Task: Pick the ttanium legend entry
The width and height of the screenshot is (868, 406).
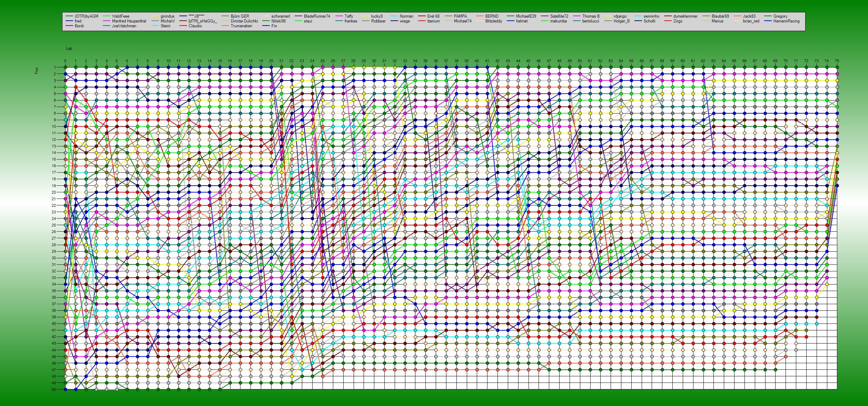Action: click(433, 21)
